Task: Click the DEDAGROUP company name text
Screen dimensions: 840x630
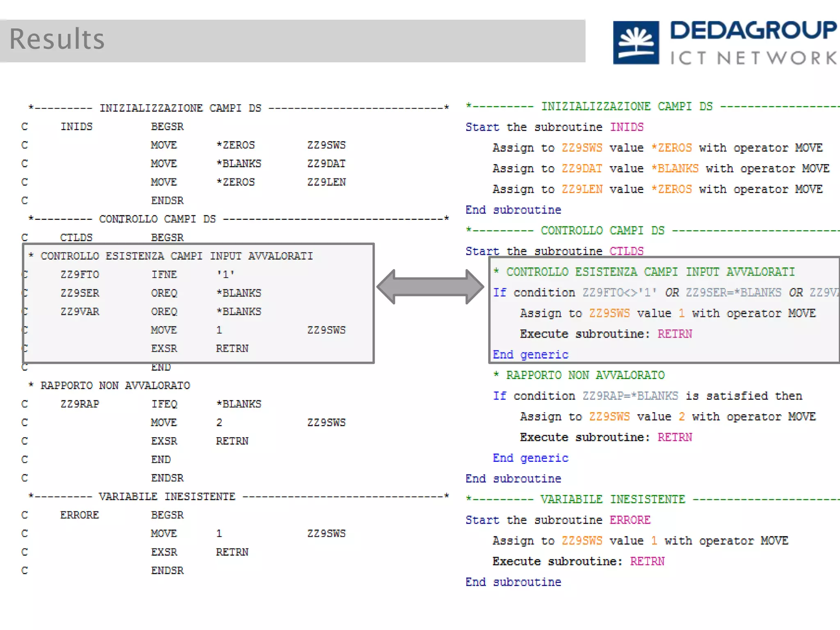Action: coord(753,31)
